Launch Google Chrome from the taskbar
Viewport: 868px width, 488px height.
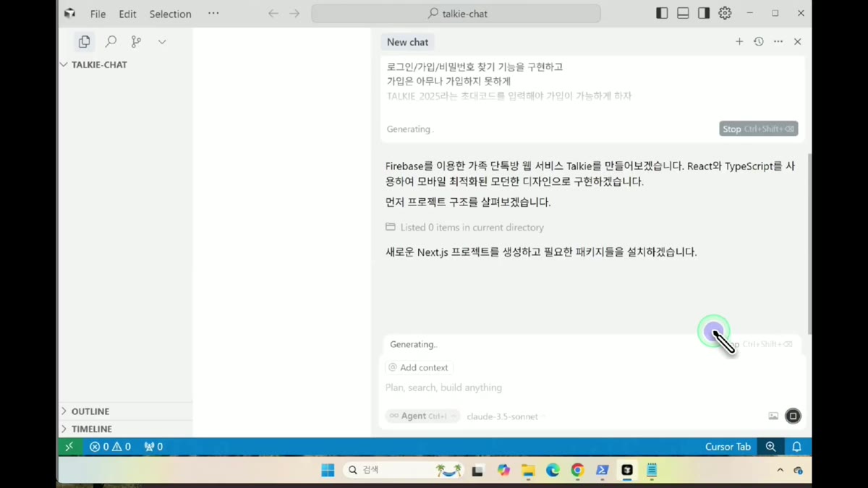577,470
